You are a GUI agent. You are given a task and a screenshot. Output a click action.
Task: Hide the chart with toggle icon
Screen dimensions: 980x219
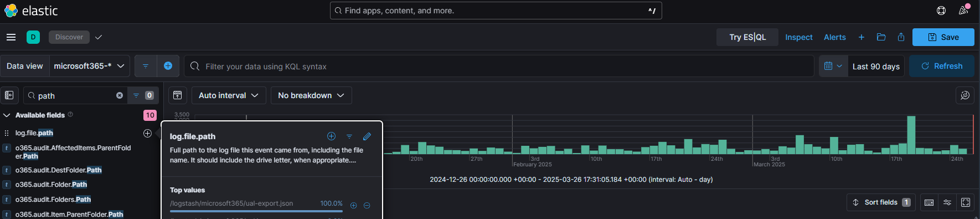[178, 95]
